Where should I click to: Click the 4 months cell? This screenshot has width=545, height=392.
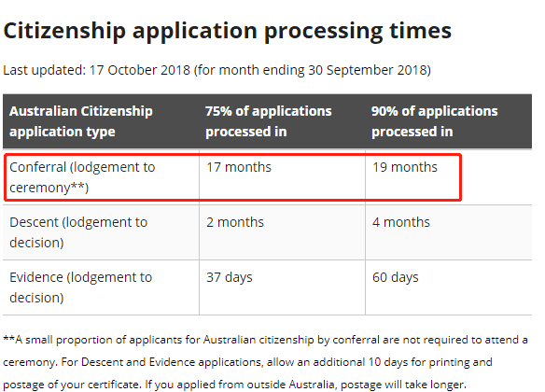coord(401,222)
